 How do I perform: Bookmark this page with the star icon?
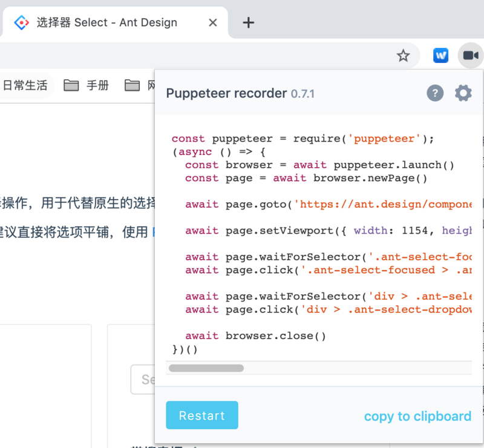click(x=403, y=56)
